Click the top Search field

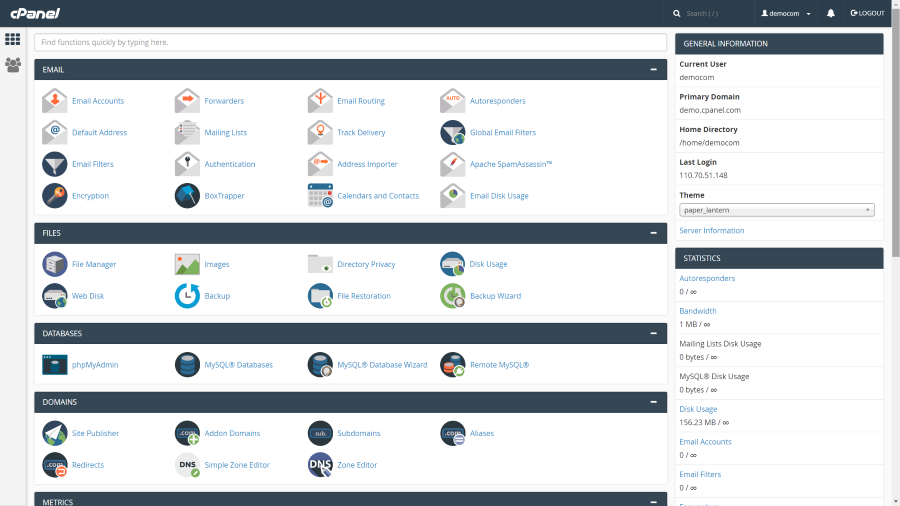711,13
